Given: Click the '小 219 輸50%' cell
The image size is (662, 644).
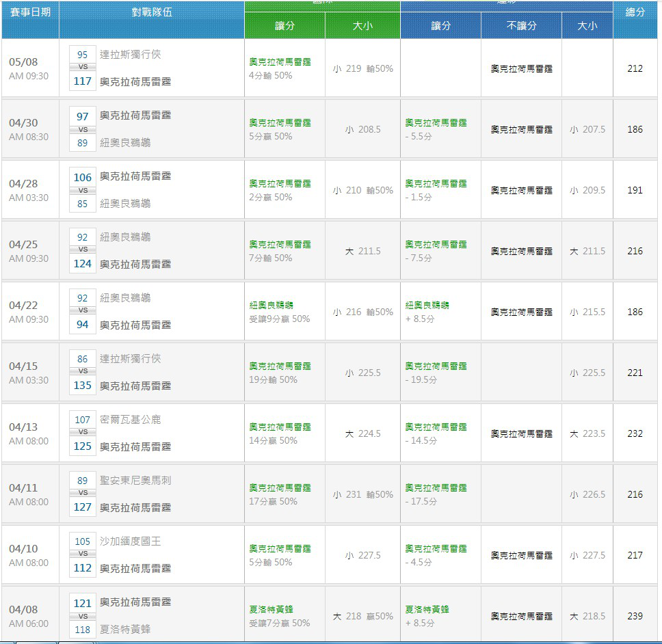Looking at the screenshot, I should tap(362, 68).
